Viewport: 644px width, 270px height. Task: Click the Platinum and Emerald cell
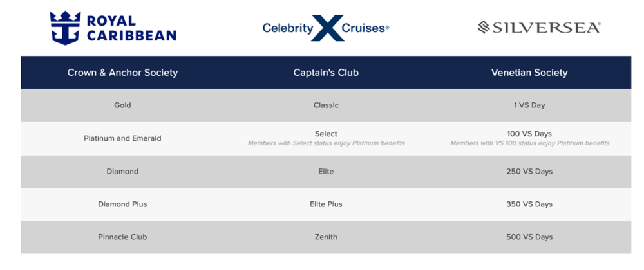pos(122,138)
